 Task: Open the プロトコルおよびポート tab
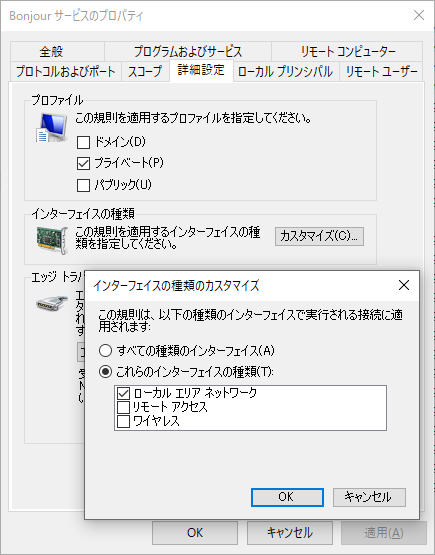pyautogui.click(x=66, y=71)
